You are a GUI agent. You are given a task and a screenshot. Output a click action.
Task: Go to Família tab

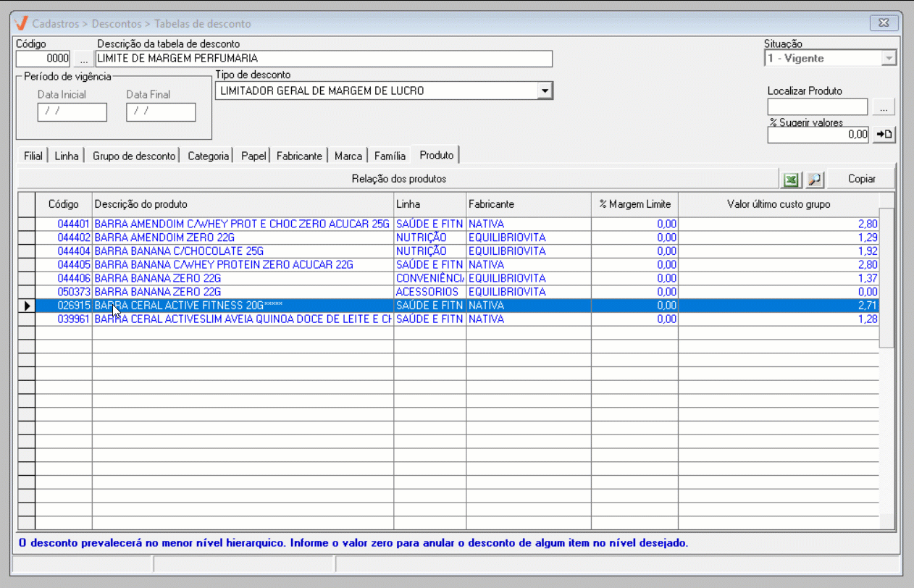390,156
